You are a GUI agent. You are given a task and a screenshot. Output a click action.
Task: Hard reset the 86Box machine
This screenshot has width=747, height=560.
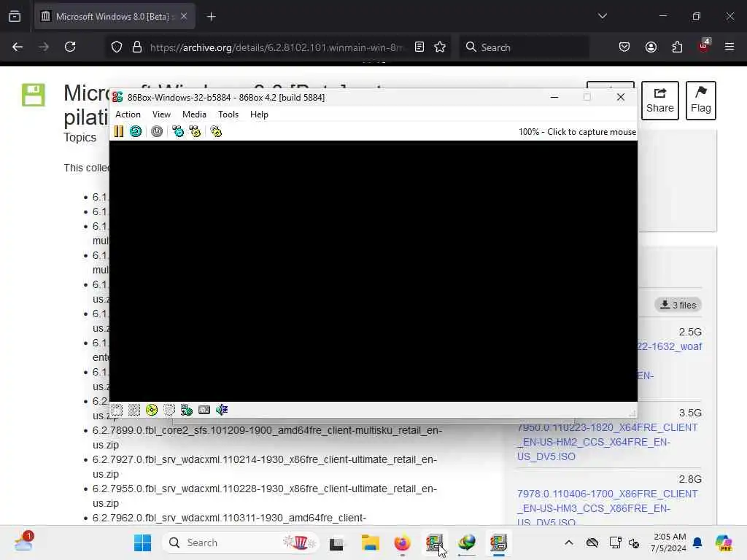click(136, 131)
